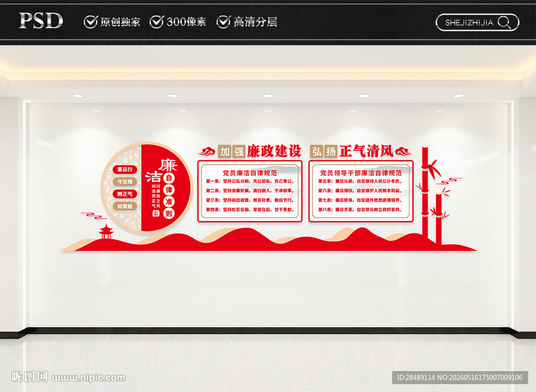The image size is (536, 392).
Task: Click the checkmark icon beside 300像素
Action: tap(157, 22)
